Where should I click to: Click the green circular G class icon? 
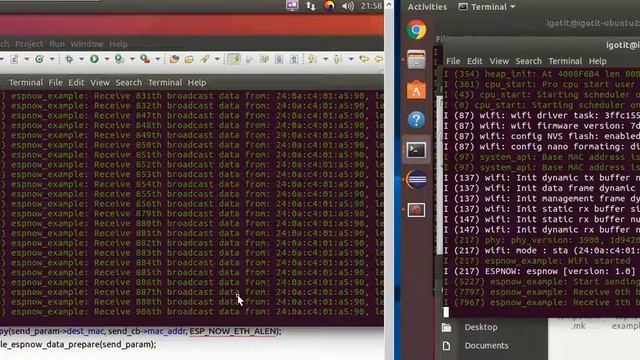(39, 59)
